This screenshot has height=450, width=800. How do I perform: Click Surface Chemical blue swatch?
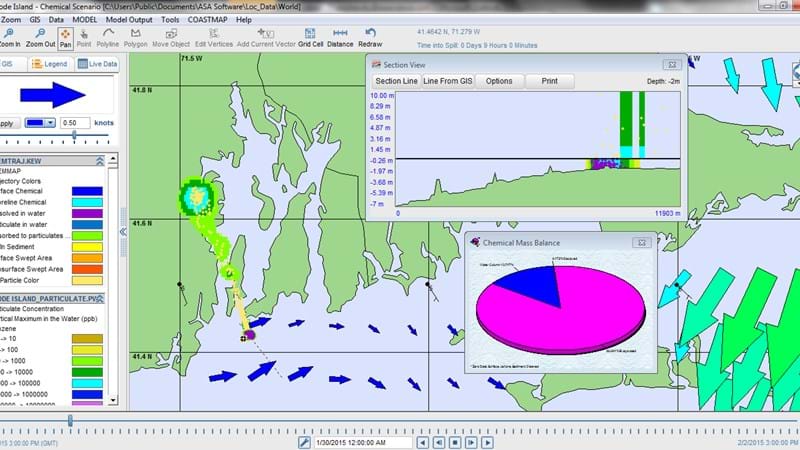coord(87,191)
